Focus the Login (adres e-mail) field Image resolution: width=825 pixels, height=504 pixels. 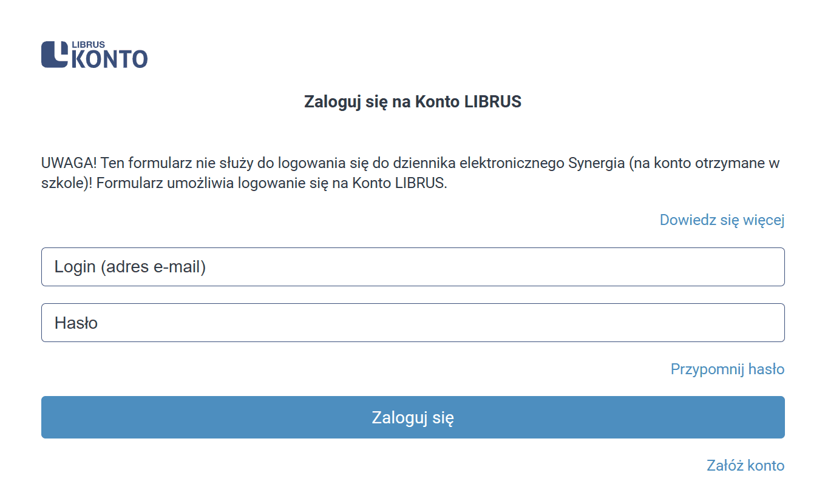pyautogui.click(x=413, y=267)
